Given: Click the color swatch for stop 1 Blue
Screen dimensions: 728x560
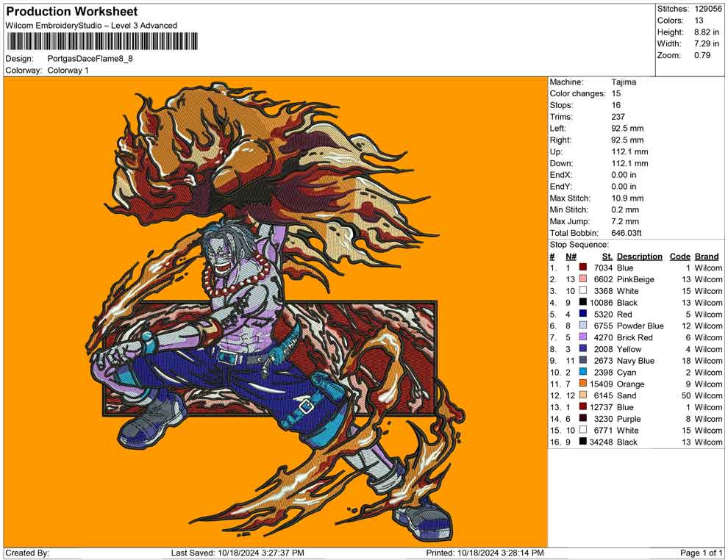Looking at the screenshot, I should point(582,268).
